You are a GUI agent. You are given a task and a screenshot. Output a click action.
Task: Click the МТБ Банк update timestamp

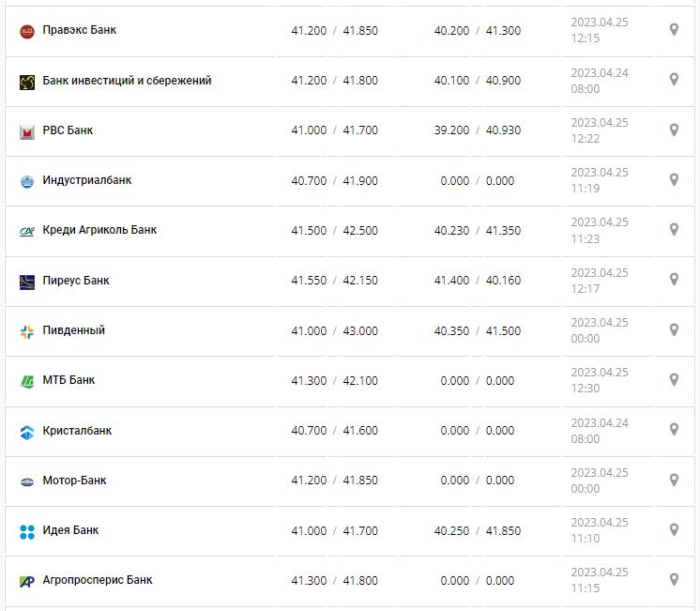[599, 380]
